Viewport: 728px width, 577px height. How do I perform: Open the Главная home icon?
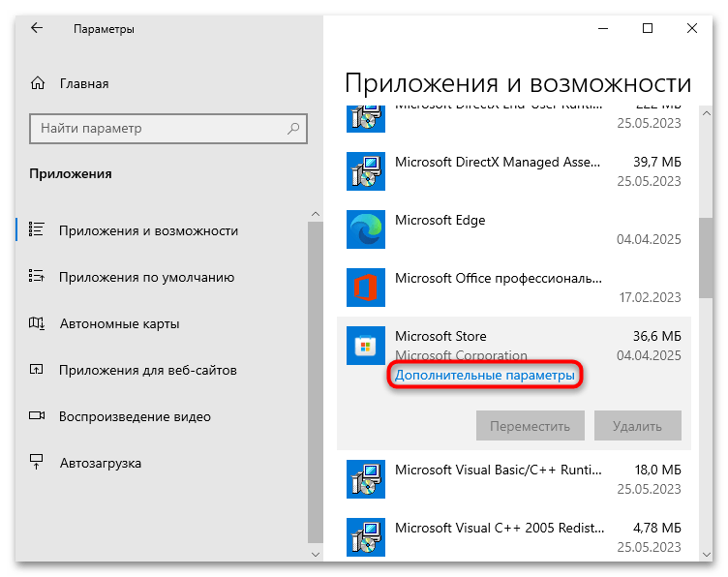(x=38, y=83)
